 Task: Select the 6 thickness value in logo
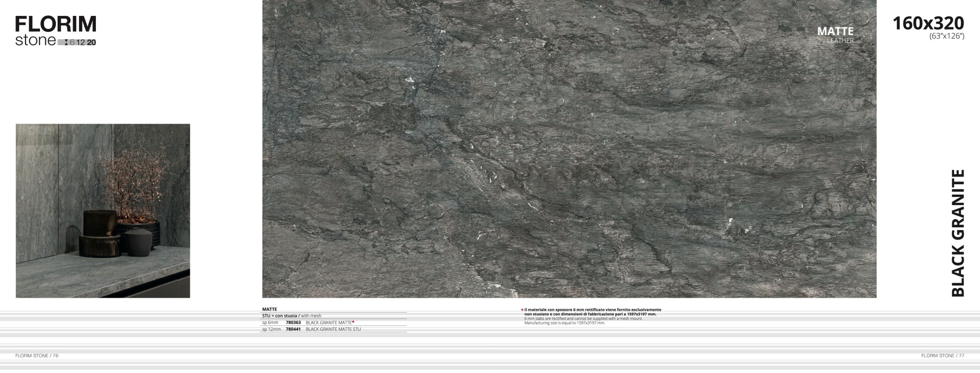point(72,42)
